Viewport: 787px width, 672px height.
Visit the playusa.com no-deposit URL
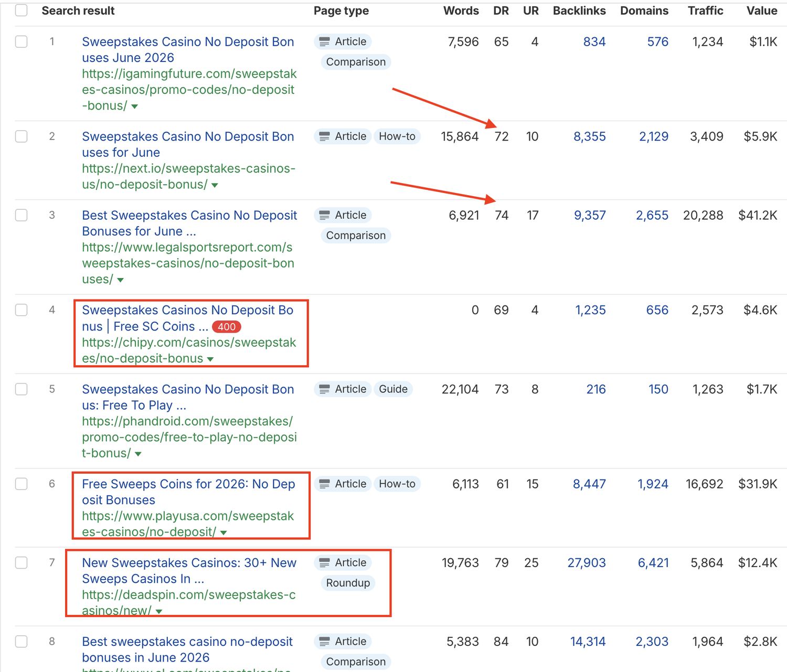pyautogui.click(x=188, y=524)
